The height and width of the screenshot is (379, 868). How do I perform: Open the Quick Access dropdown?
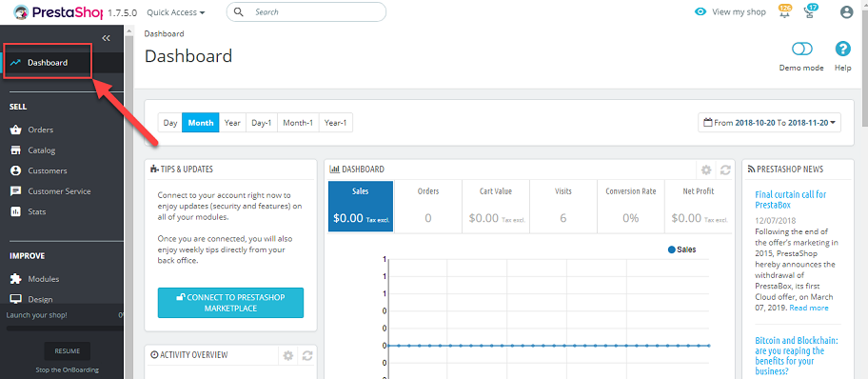tap(175, 11)
